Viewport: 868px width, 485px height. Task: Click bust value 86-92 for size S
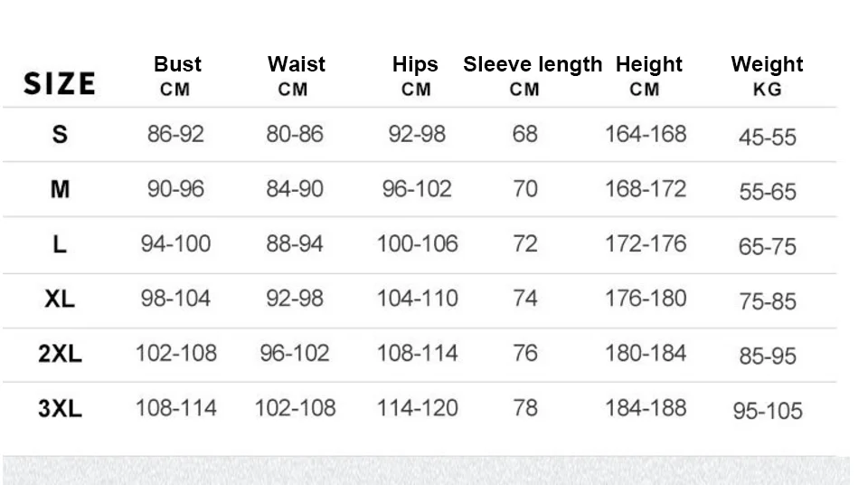175,135
